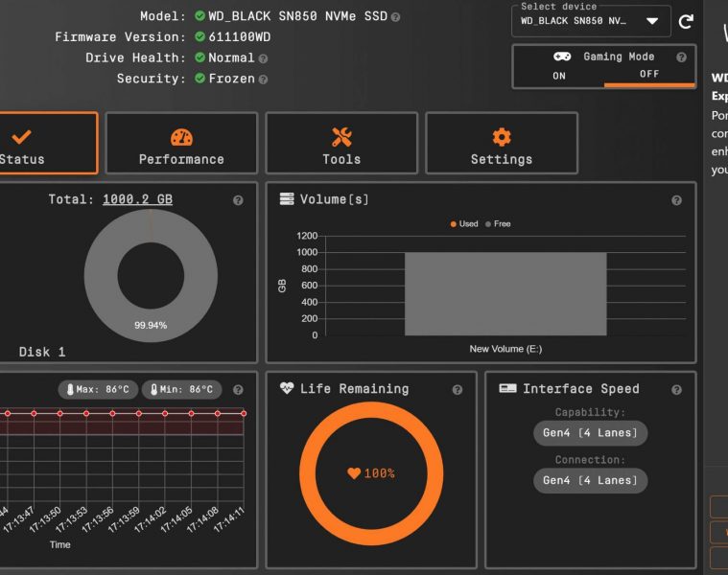Expand the Select device dropdown
Image resolution: width=728 pixels, height=575 pixels.
[x=591, y=21]
